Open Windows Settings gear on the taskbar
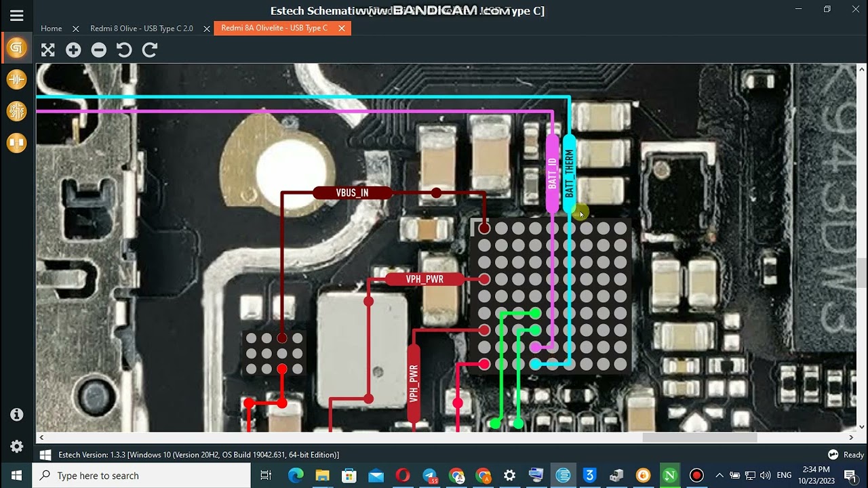The width and height of the screenshot is (868, 488). click(x=510, y=475)
